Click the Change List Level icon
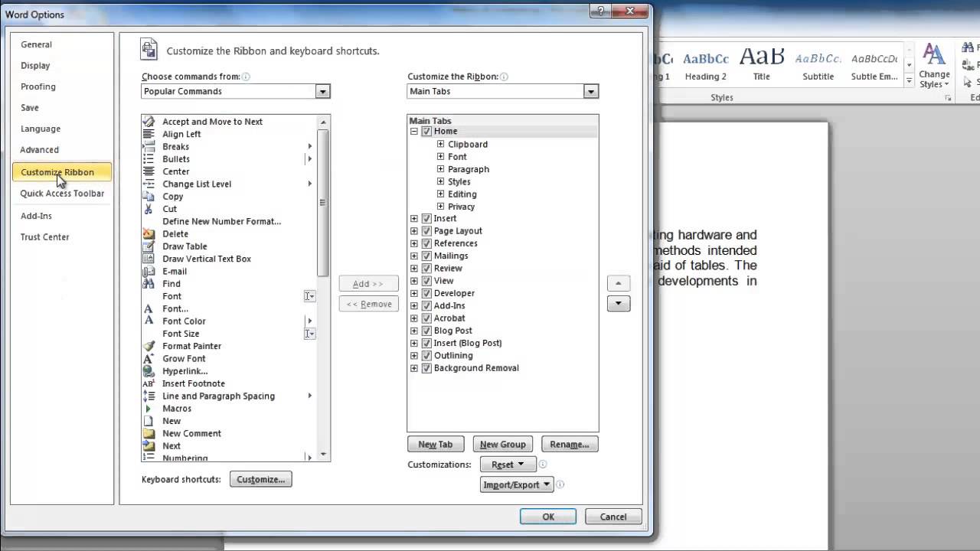Viewport: 980px width, 551px height. pyautogui.click(x=149, y=184)
